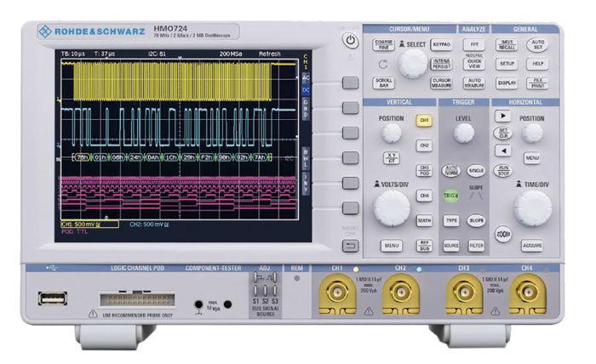The height and width of the screenshot is (364, 596).
Task: Touch the vertical POSITION knob
Action: pyautogui.click(x=392, y=133)
